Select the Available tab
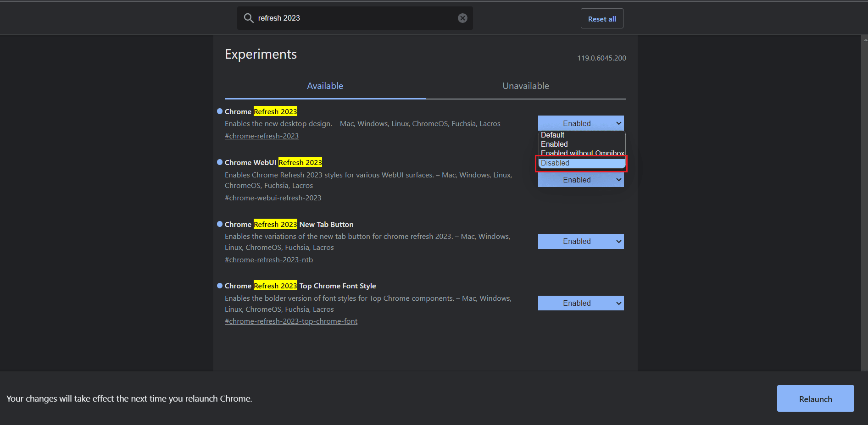 click(325, 86)
